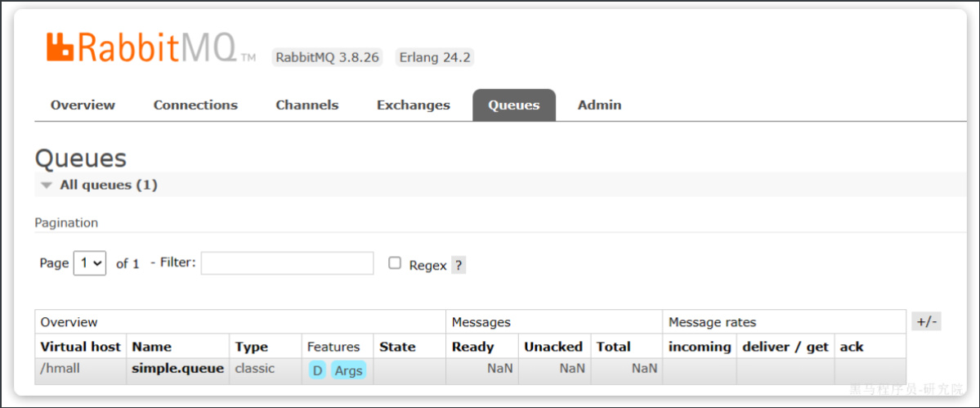
Task: Click the RabbitMQ logo
Action: [x=150, y=48]
